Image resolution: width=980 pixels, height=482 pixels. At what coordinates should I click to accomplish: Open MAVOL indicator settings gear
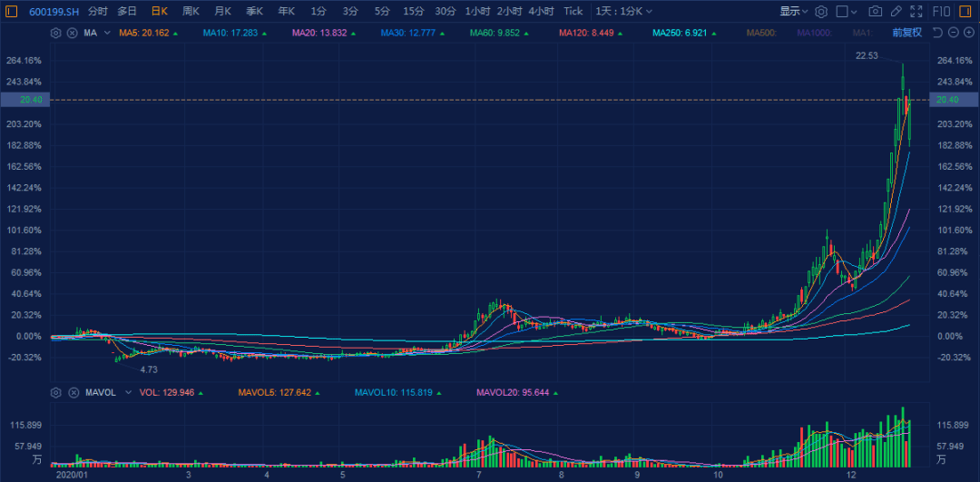tap(56, 393)
